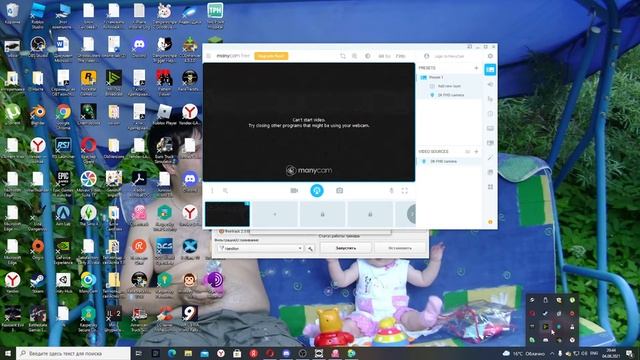
Task: Select the Recycle Bin desktop icon
Action: pyautogui.click(x=12, y=14)
